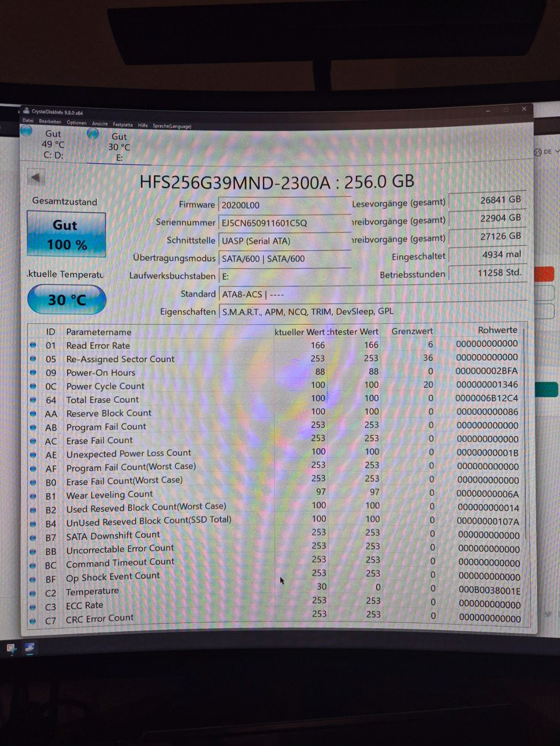Viewport: 560px width, 746px height.
Task: Click the Gut 100 % health status button
Action: point(66,234)
